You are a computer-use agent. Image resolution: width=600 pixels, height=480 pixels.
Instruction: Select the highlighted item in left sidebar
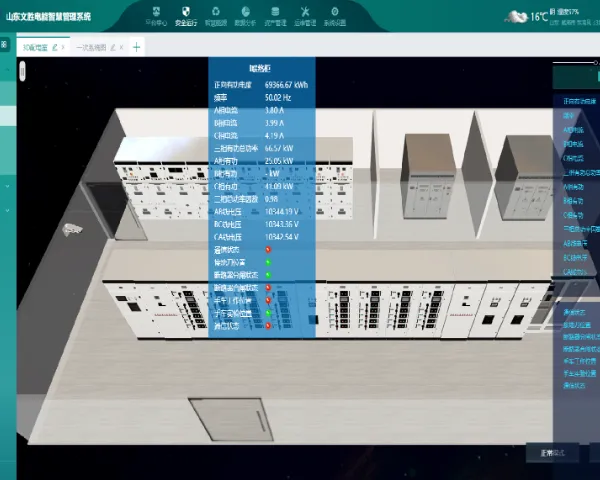[x=8, y=116]
